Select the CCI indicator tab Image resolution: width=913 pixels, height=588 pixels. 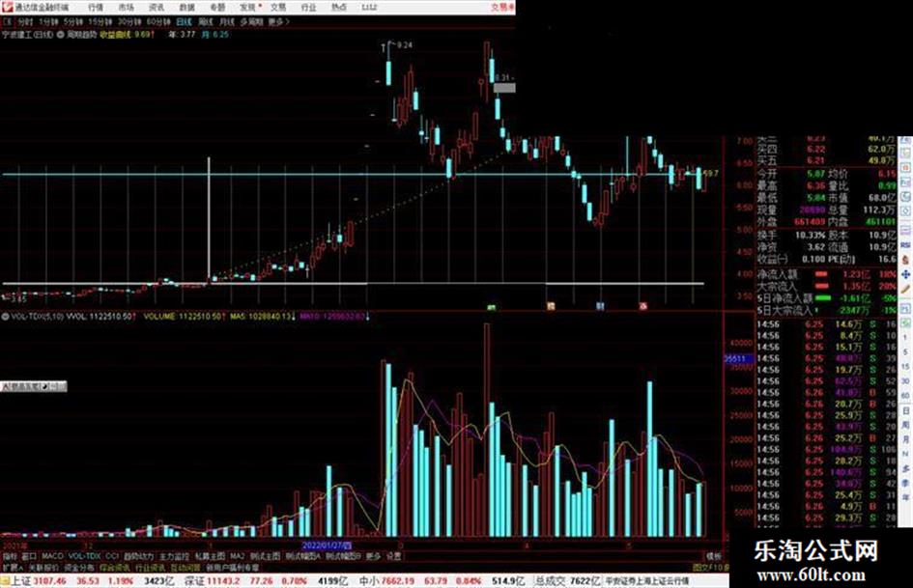112,556
